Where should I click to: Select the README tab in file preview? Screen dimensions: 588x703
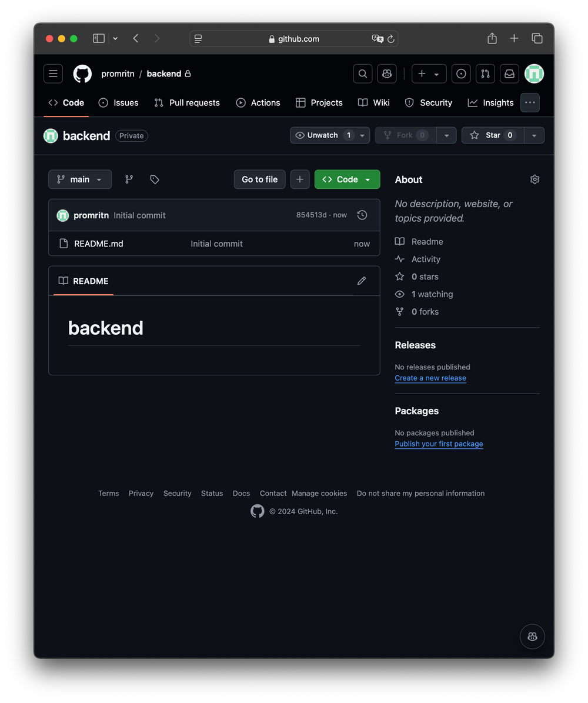83,281
